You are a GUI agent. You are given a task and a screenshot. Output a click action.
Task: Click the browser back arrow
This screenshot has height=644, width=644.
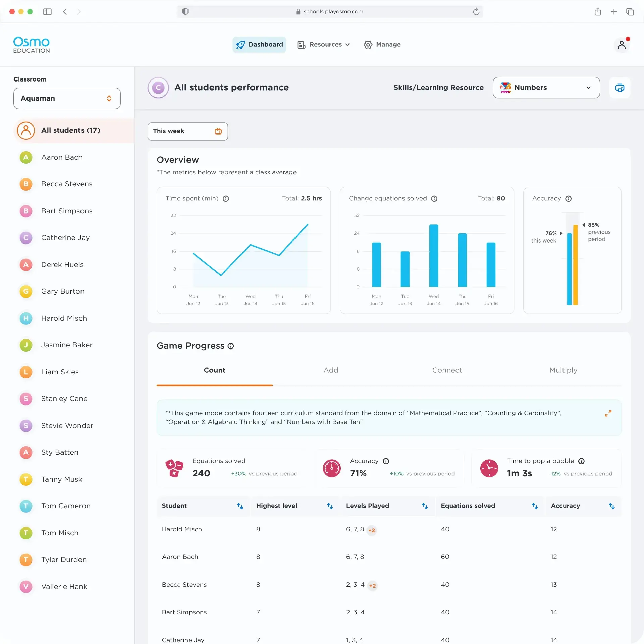65,12
